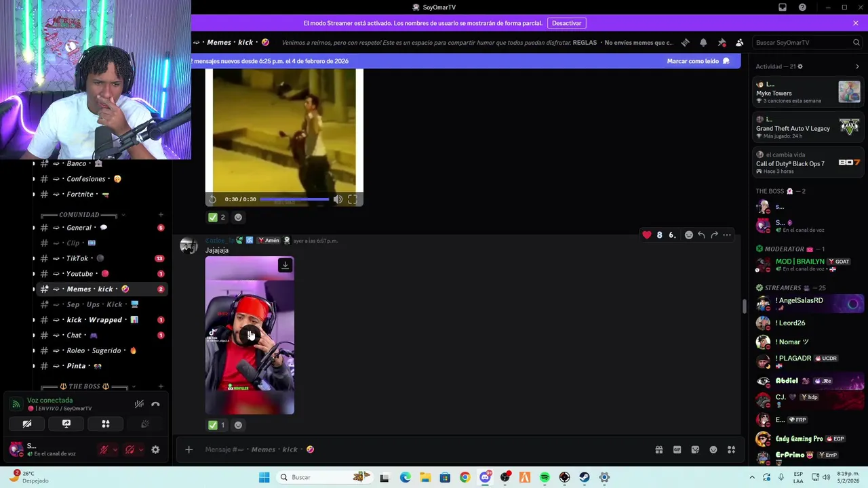Show pinned messages

pos(722,42)
